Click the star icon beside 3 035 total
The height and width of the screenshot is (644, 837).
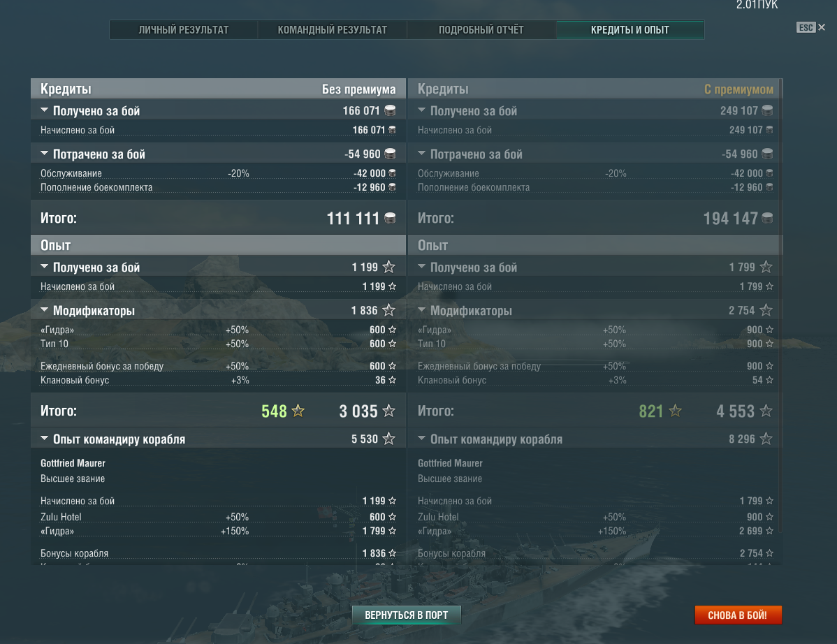(389, 411)
